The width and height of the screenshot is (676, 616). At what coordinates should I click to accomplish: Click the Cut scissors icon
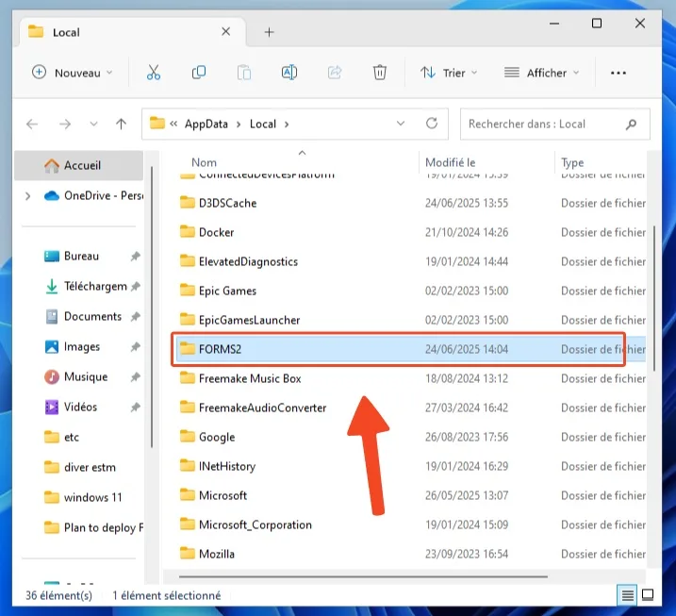(x=154, y=73)
